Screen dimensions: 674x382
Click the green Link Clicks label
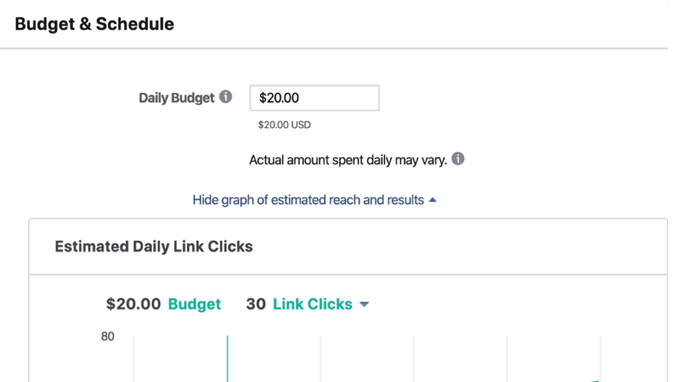312,304
